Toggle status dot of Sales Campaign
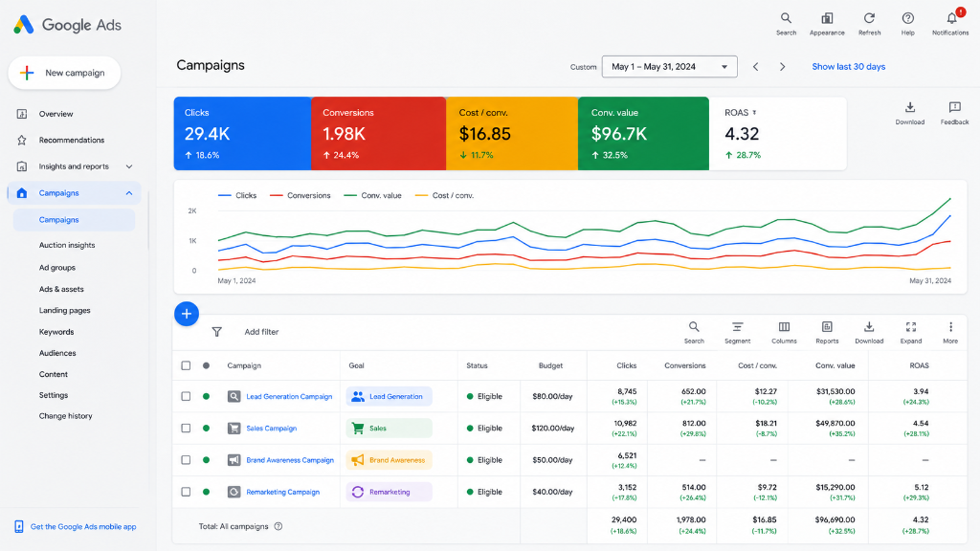Screen dimensions: 980x551 click(x=207, y=428)
